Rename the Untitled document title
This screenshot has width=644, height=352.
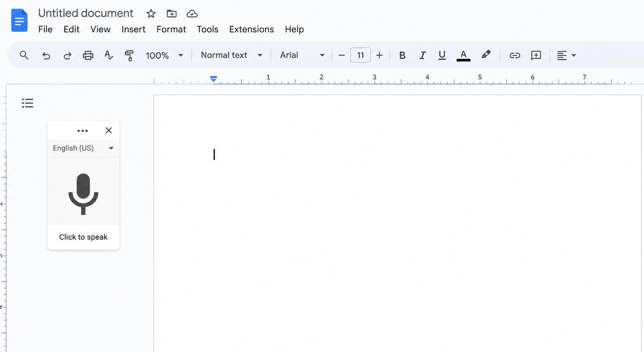[86, 13]
